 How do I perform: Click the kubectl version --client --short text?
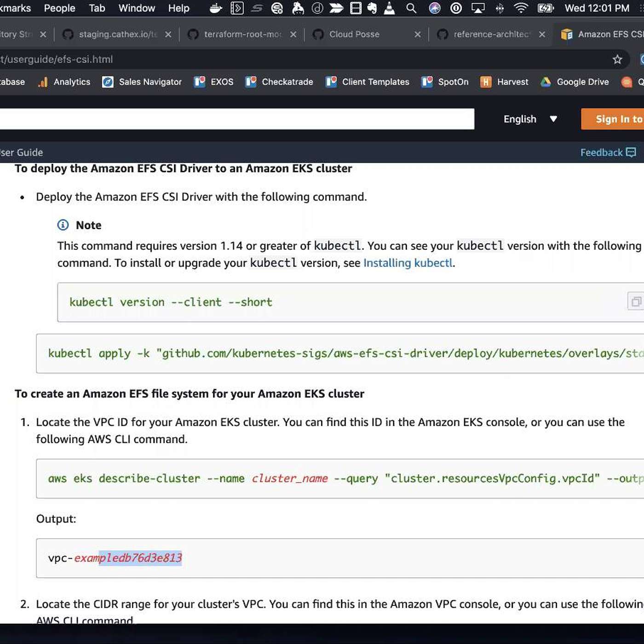click(x=171, y=302)
